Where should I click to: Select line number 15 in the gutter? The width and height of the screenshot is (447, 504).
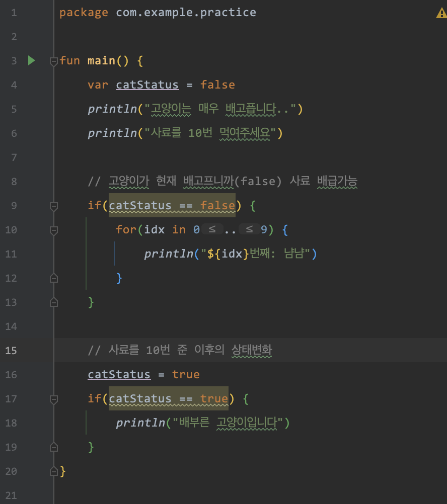[11, 351]
